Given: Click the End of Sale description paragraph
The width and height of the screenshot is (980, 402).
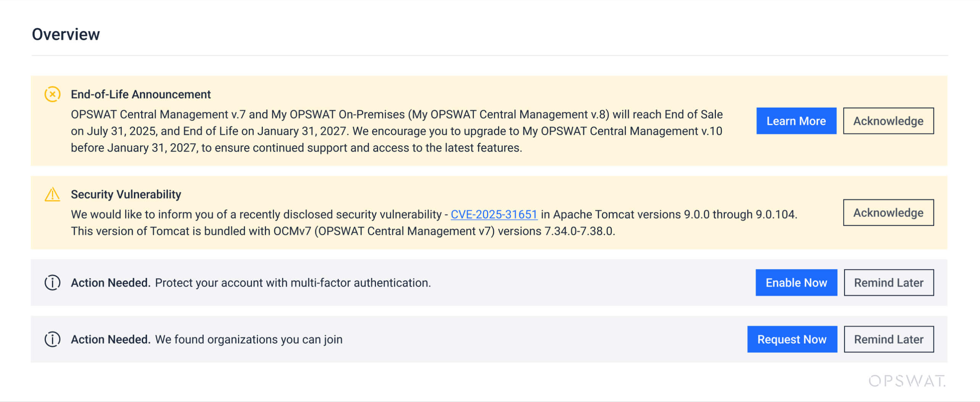Looking at the screenshot, I should 396,131.
